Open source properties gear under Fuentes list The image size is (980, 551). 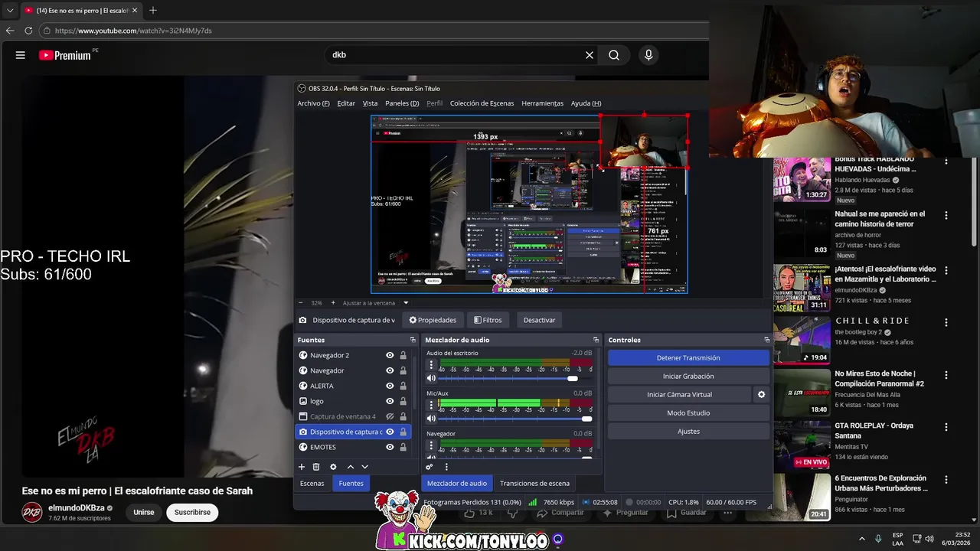[x=333, y=467]
